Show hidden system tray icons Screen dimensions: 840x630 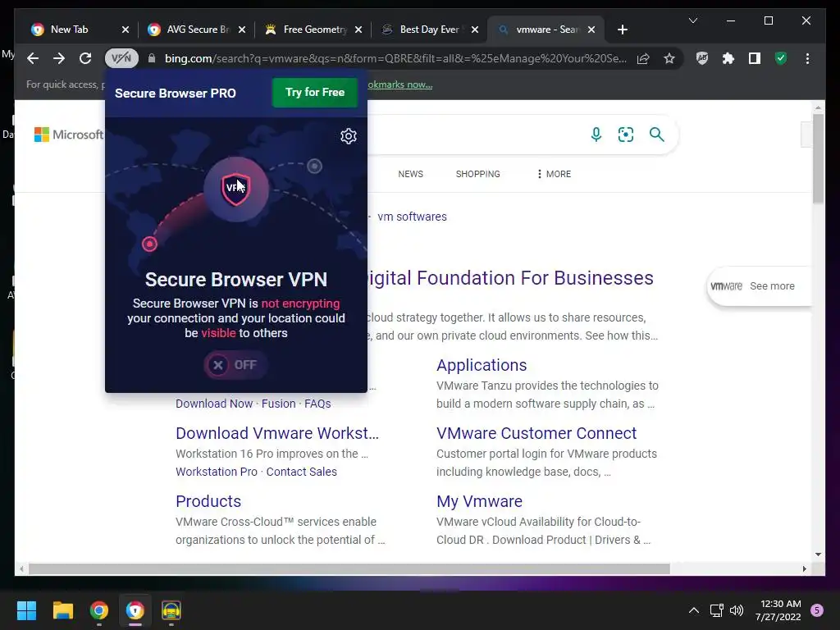click(693, 610)
